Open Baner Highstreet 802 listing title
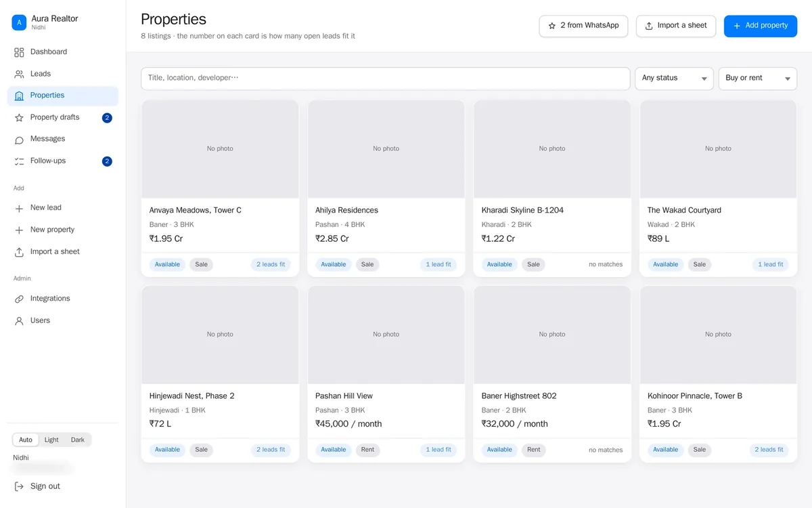This screenshot has height=508, width=812. [x=519, y=396]
